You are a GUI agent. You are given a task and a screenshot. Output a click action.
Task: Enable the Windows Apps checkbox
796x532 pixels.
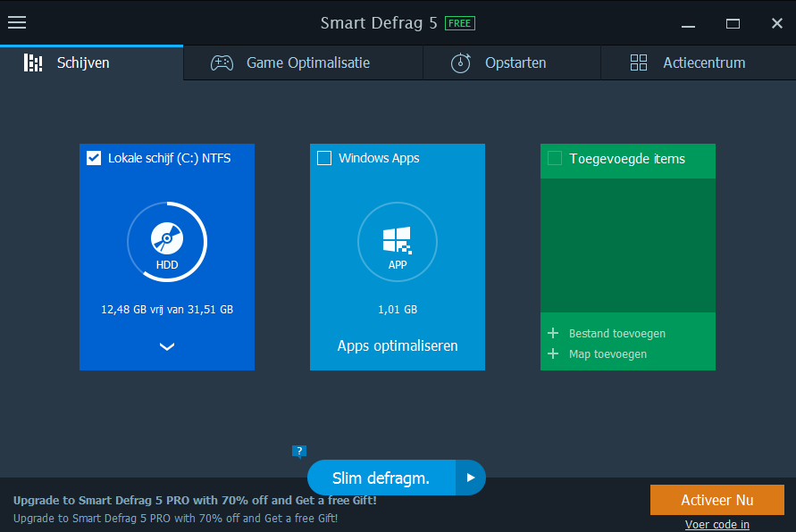coord(323,158)
